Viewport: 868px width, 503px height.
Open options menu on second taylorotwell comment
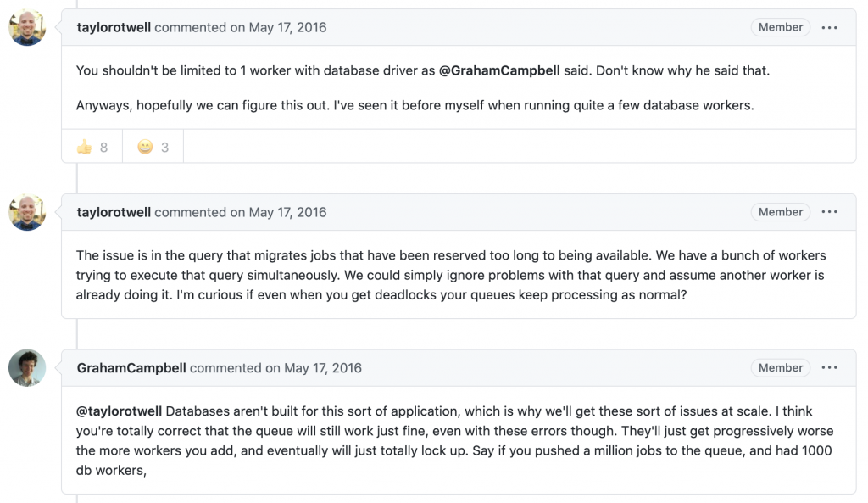tap(830, 212)
